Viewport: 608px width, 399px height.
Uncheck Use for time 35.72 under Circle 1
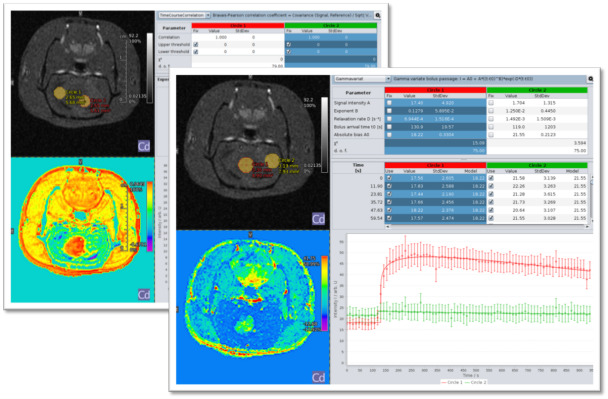(389, 202)
